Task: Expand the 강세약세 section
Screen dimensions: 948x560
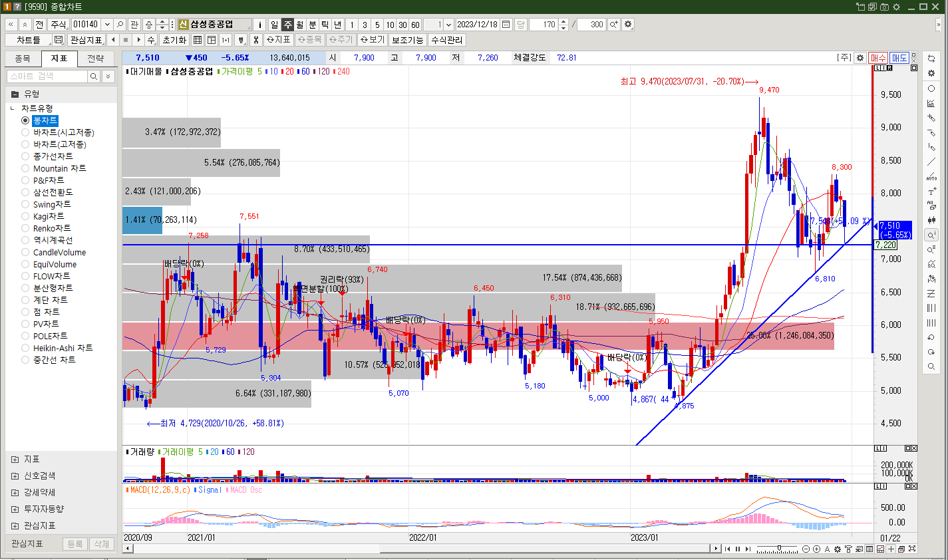Action: pyautogui.click(x=15, y=493)
